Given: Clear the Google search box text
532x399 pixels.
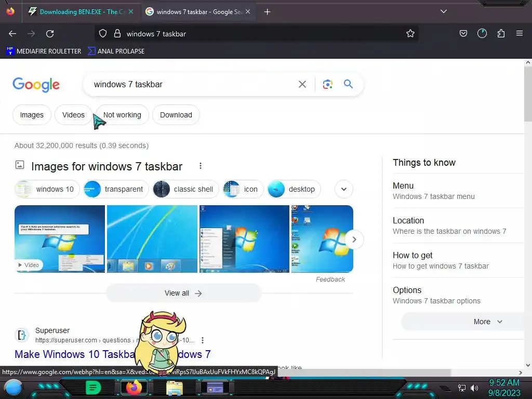Looking at the screenshot, I should [302, 84].
